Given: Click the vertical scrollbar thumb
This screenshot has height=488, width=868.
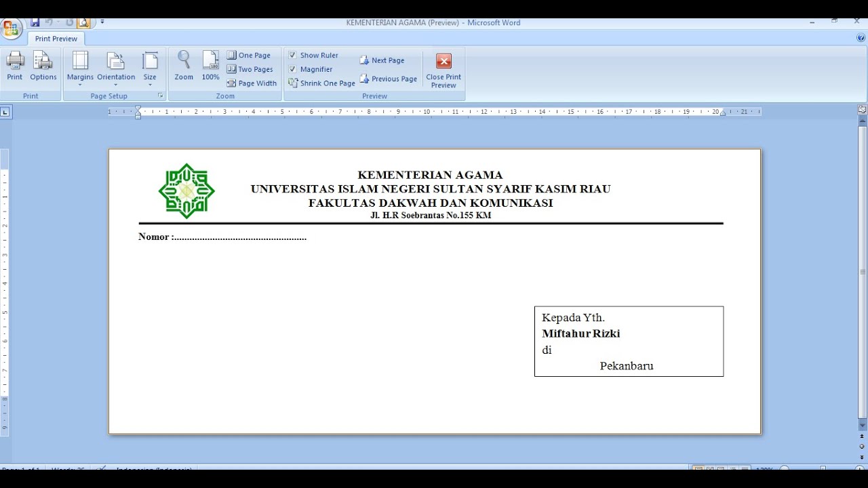Looking at the screenshot, I should (863, 272).
